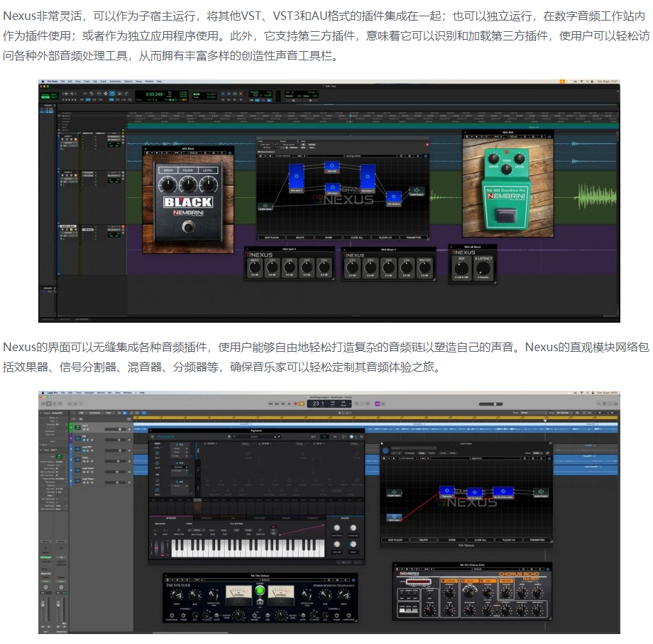Click PLUGIN I/O in the Logic Nexus window
This screenshot has height=644, width=653.
pos(508,540)
